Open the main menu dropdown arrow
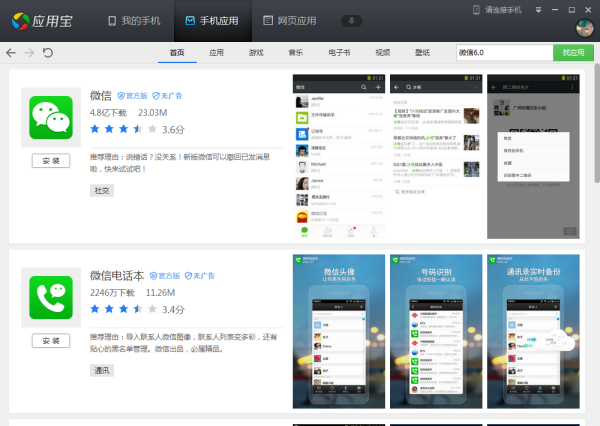600x426 pixels. (538, 10)
